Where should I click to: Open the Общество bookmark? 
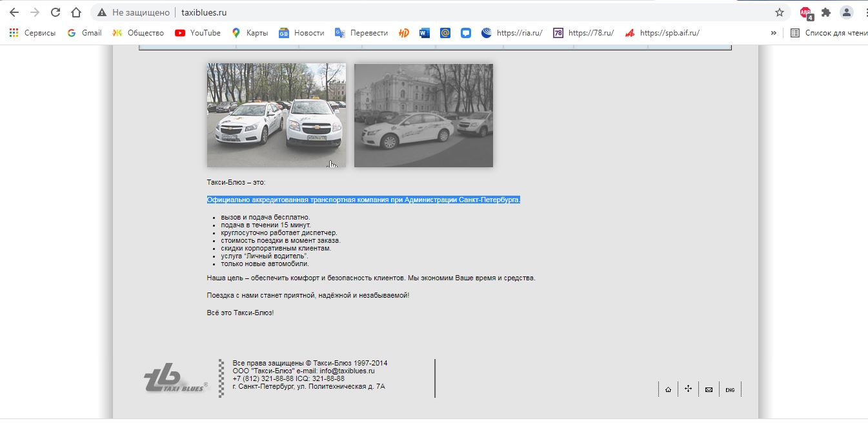click(x=138, y=33)
